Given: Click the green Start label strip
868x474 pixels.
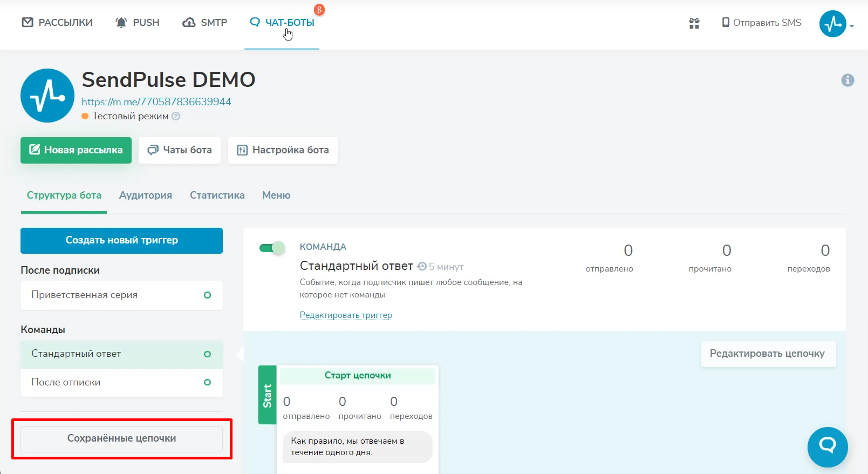Looking at the screenshot, I should tap(267, 395).
